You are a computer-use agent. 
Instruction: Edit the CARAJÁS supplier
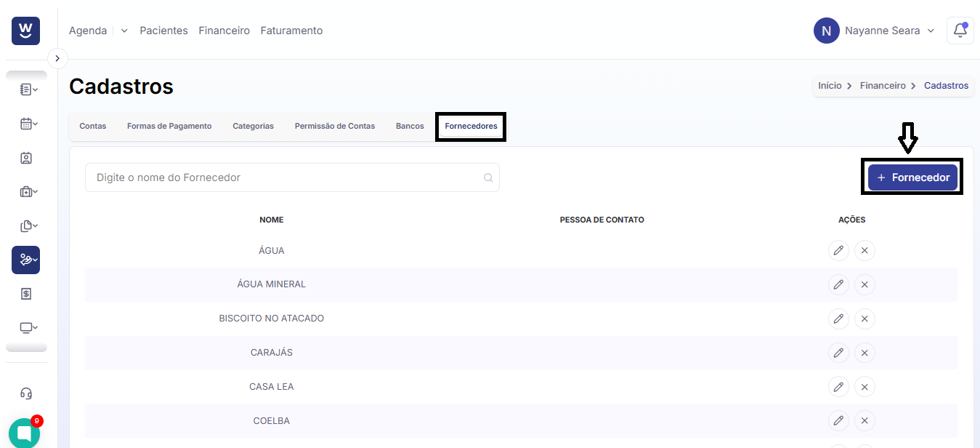click(x=839, y=353)
